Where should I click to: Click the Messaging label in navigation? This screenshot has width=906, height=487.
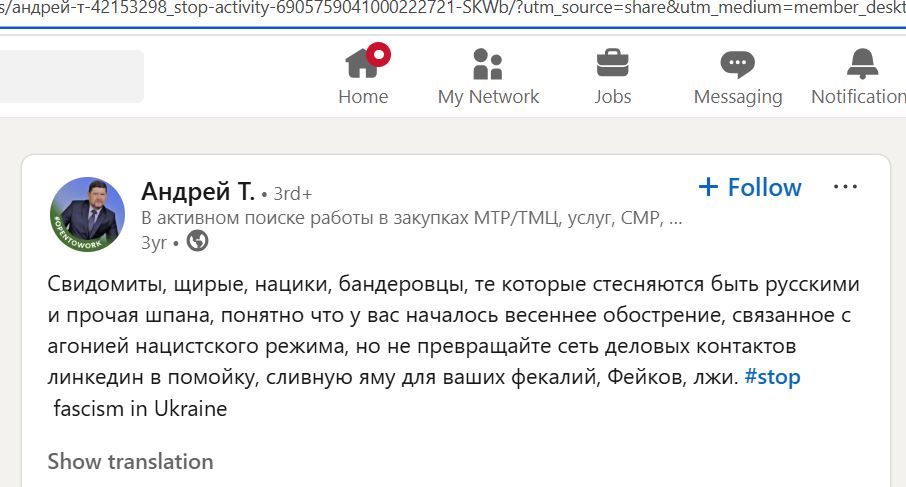point(738,97)
